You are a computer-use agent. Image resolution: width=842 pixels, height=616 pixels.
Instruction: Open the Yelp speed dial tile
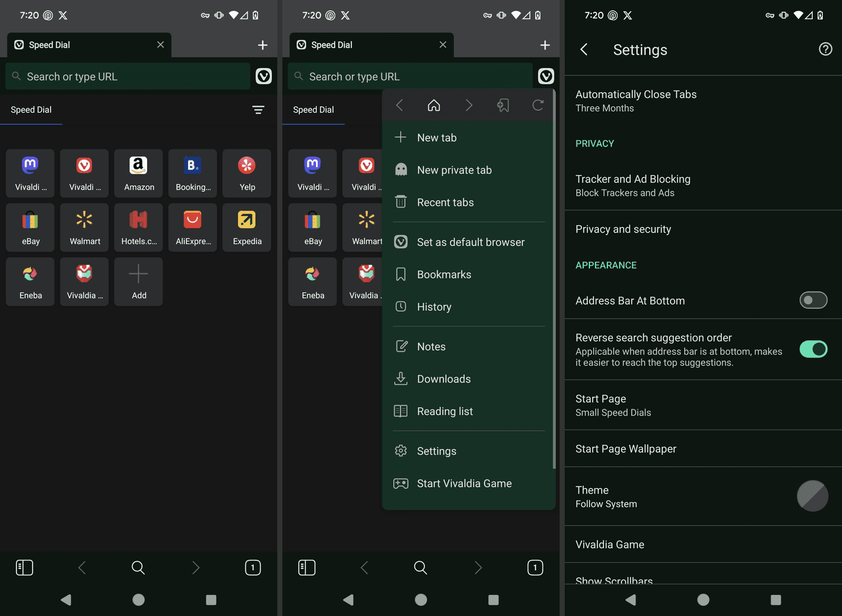[x=247, y=173]
